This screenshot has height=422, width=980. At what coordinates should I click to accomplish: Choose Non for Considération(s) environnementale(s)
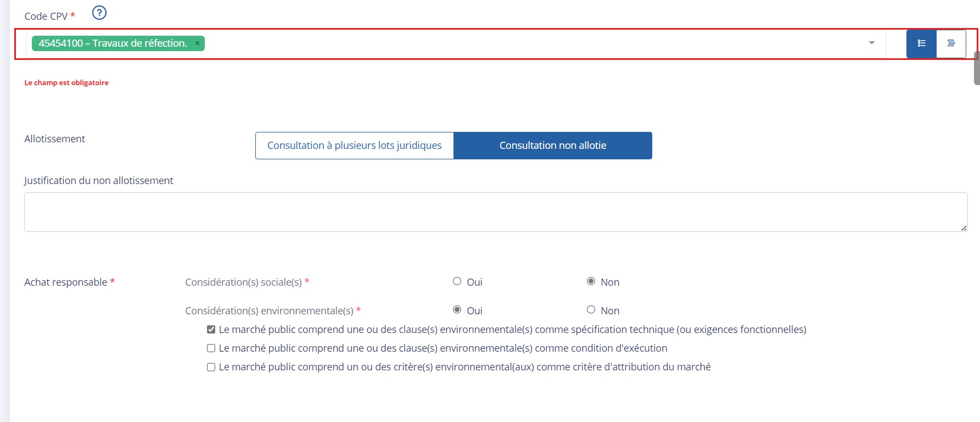pyautogui.click(x=591, y=310)
